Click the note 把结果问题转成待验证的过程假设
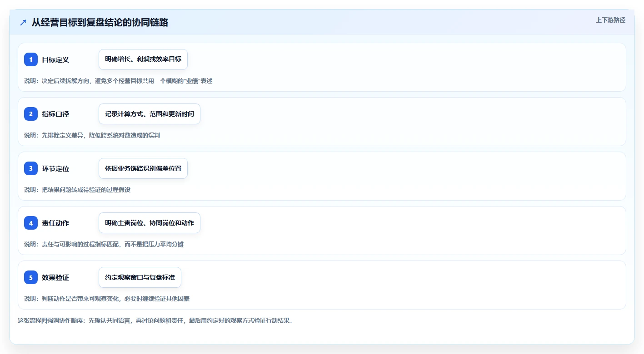Image resolution: width=644 pixels, height=354 pixels. (77, 190)
